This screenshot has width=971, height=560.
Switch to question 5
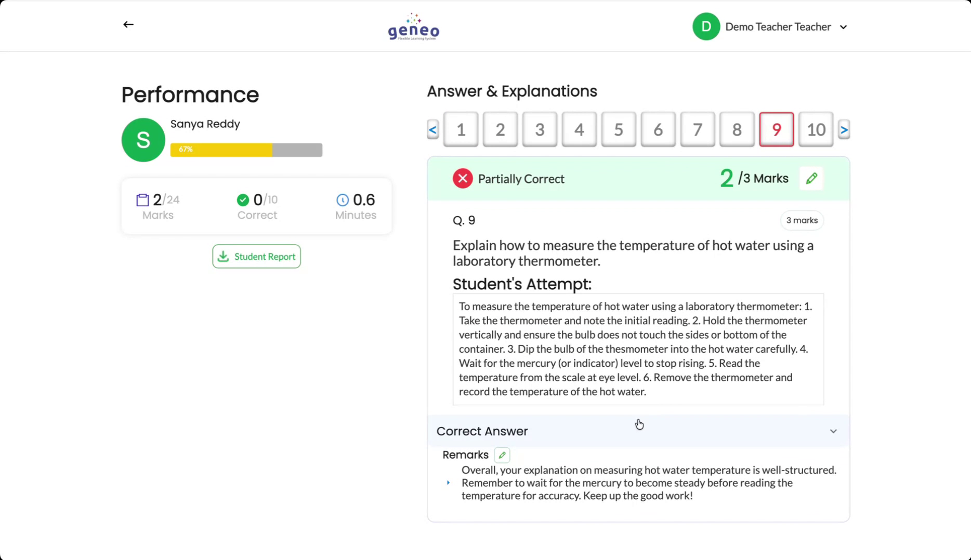pyautogui.click(x=618, y=129)
